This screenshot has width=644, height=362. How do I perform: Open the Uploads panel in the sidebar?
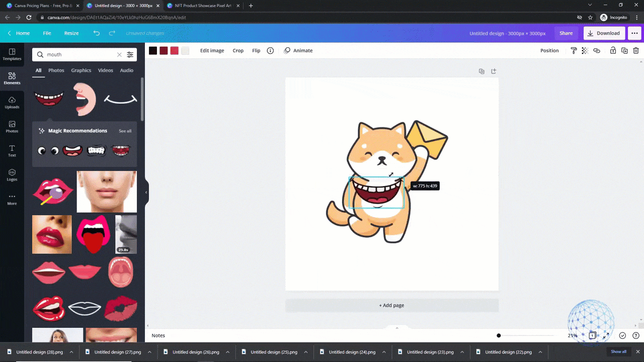click(12, 103)
